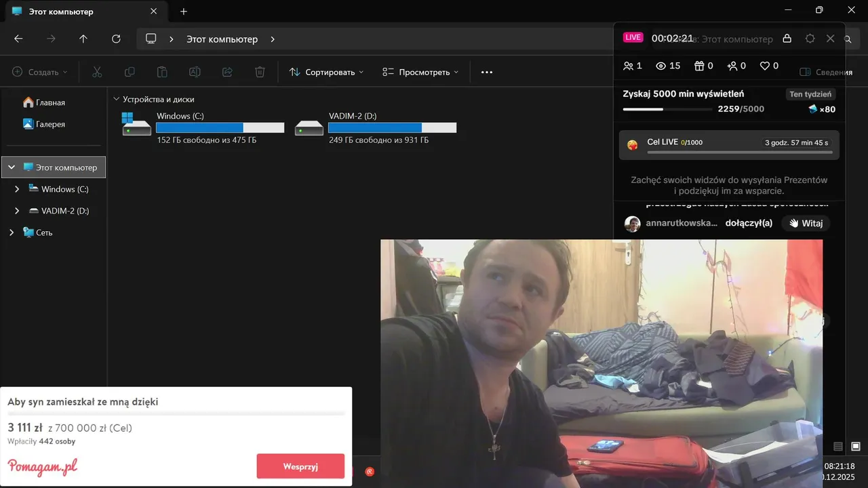Viewport: 868px width, 488px height.
Task: Click the Aby syn zamieszkał fundraiser title
Action: click(83, 402)
